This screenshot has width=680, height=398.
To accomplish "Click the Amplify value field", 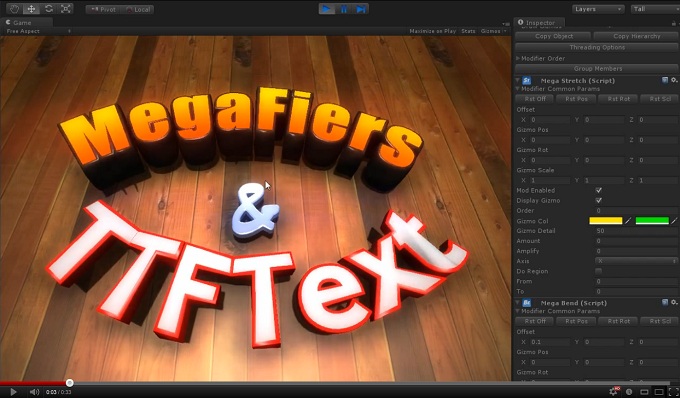I will coord(636,251).
